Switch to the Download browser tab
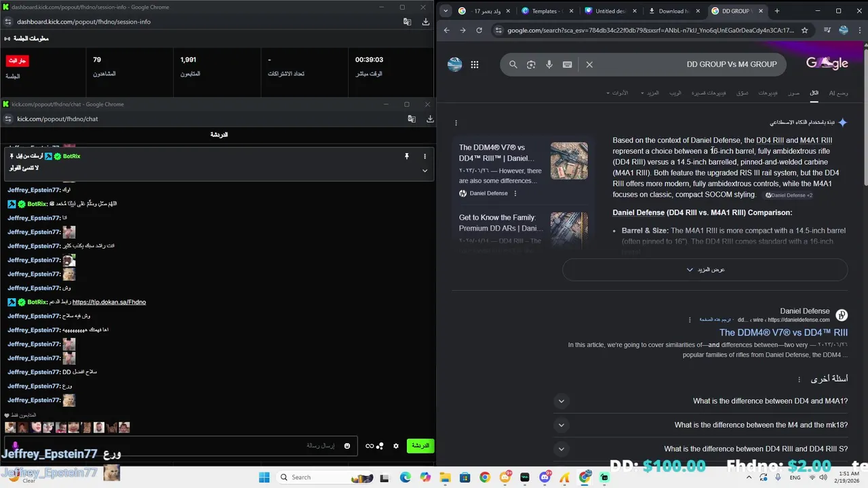Image resolution: width=868 pixels, height=488 pixels. point(674,11)
